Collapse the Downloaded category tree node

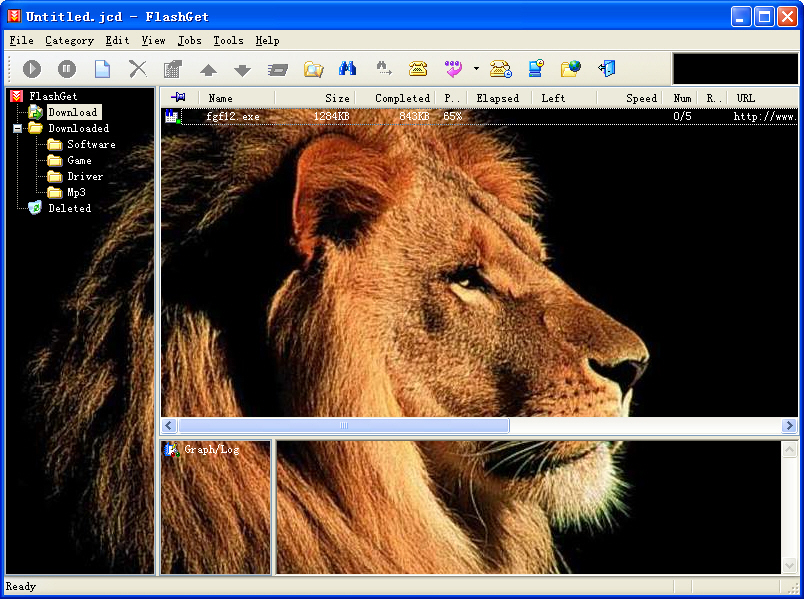click(x=17, y=128)
